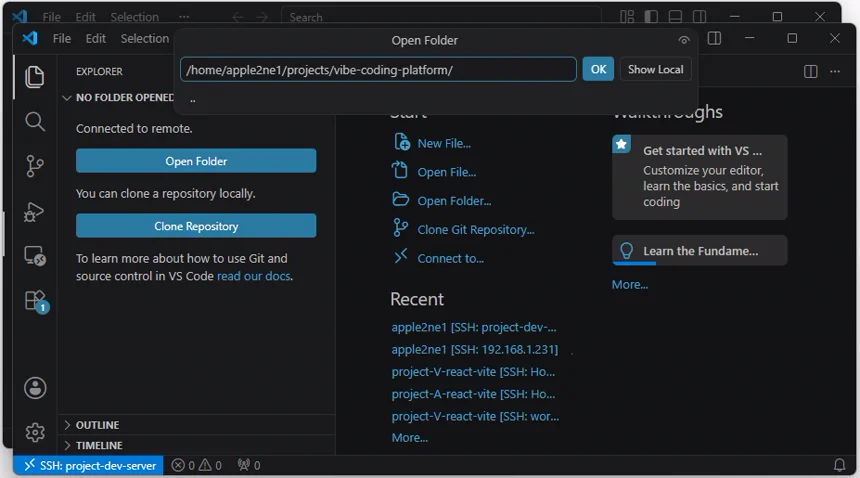
Task: Click the star icon on Get started card
Action: click(x=621, y=144)
